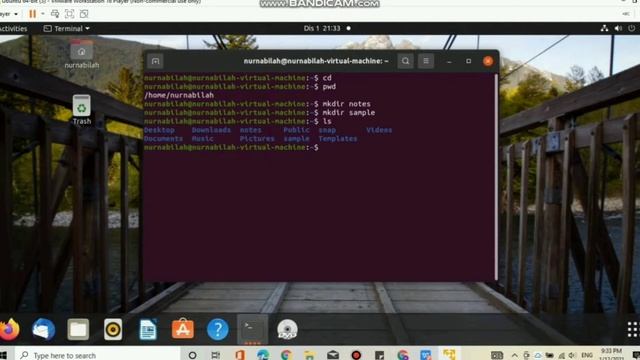
Task: Click the volume icon in Ubuntu top bar
Action: tap(618, 28)
